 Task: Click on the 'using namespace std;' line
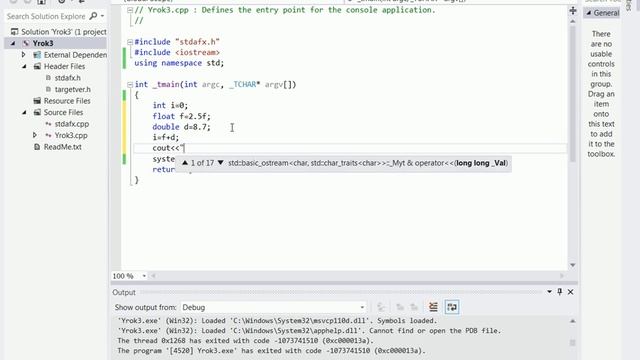click(x=179, y=63)
